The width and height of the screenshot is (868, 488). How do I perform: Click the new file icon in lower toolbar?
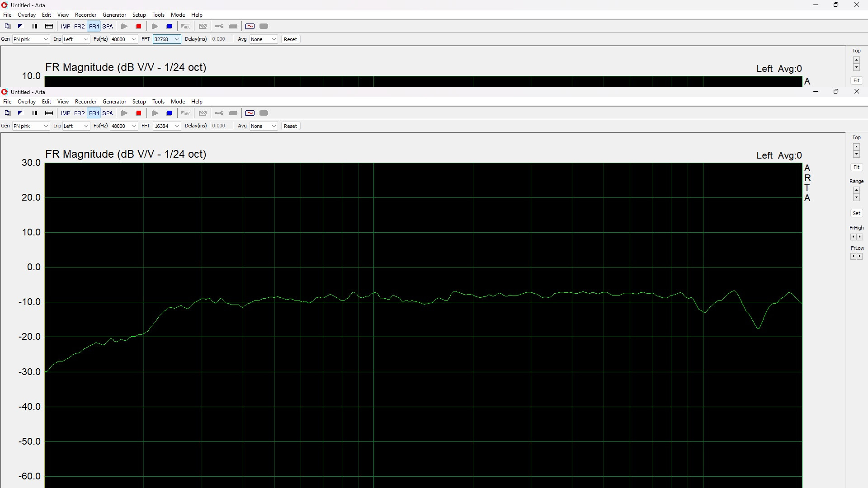click(7, 113)
